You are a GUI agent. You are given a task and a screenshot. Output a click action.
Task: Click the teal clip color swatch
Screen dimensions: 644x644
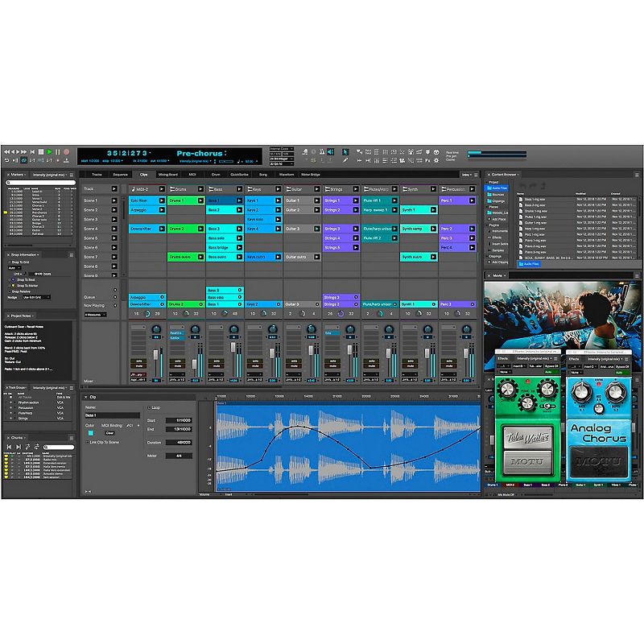pos(92,433)
